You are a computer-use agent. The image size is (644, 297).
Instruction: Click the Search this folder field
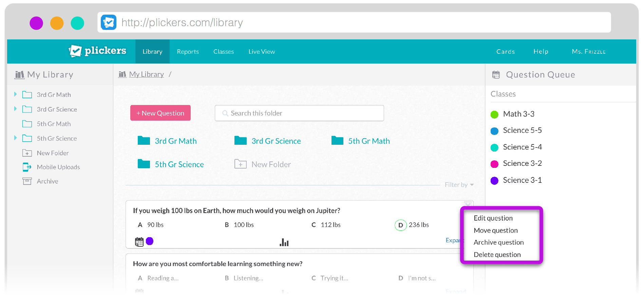click(299, 113)
